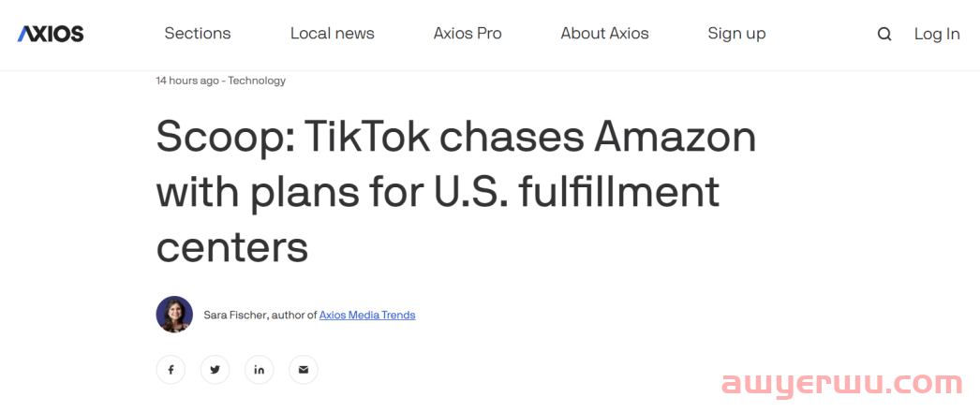Click author name Sara Fischer
This screenshot has width=980, height=412.
(235, 316)
